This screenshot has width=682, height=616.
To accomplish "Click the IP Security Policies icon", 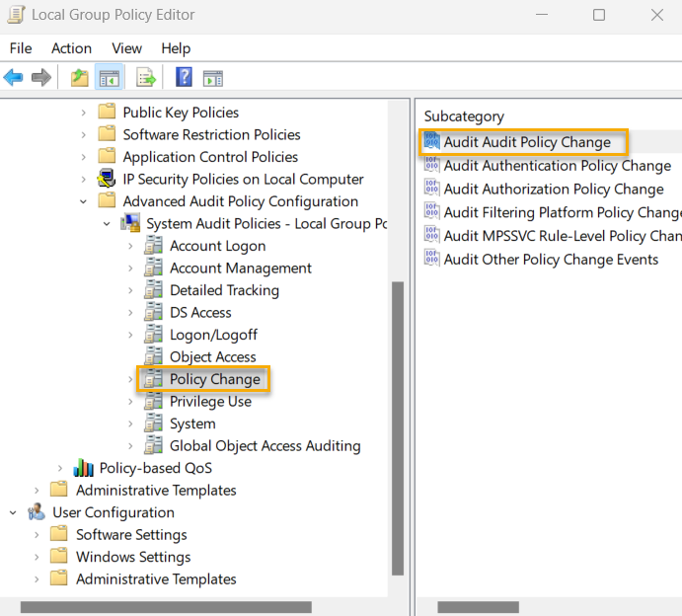I will click(108, 179).
